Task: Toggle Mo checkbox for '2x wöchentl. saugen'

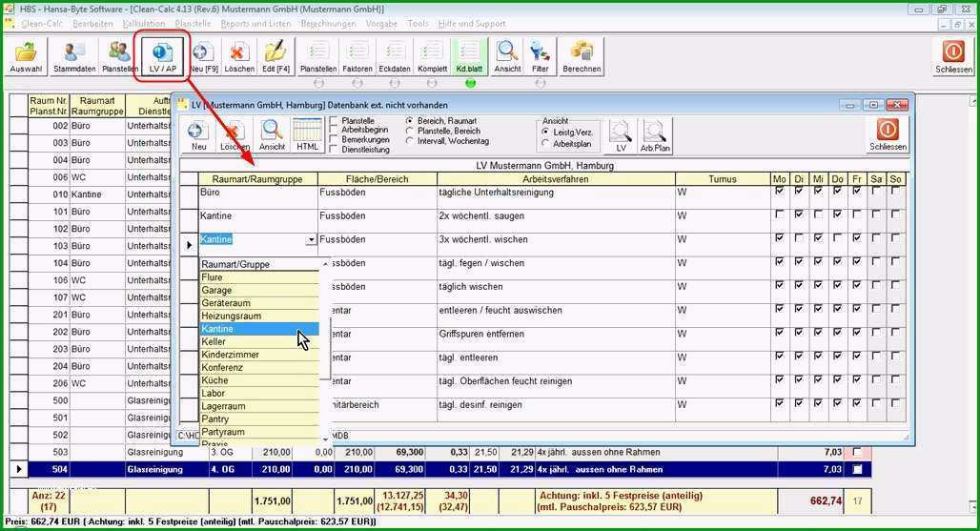Action: click(x=779, y=214)
